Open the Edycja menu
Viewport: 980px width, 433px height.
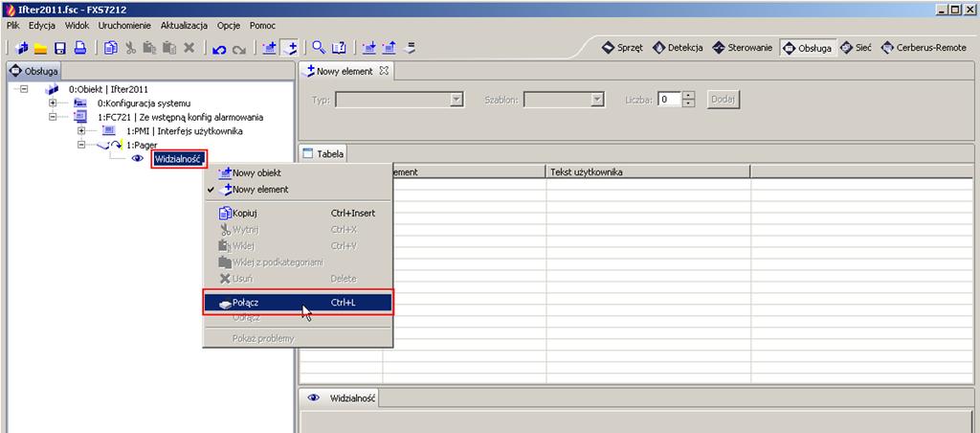(x=42, y=26)
